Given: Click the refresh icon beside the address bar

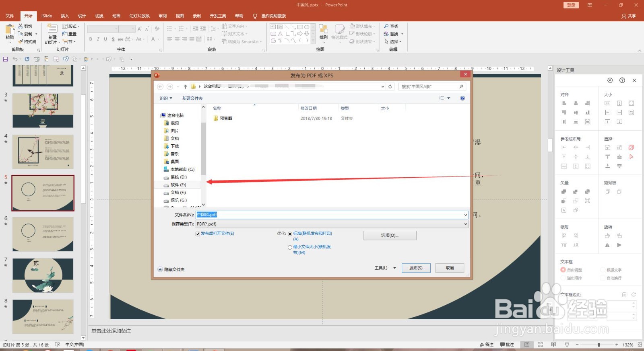Looking at the screenshot, I should 390,86.
